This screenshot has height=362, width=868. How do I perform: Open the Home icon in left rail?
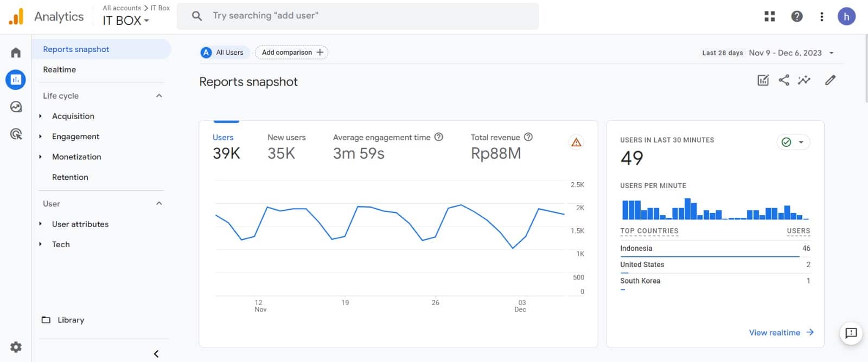coord(16,53)
